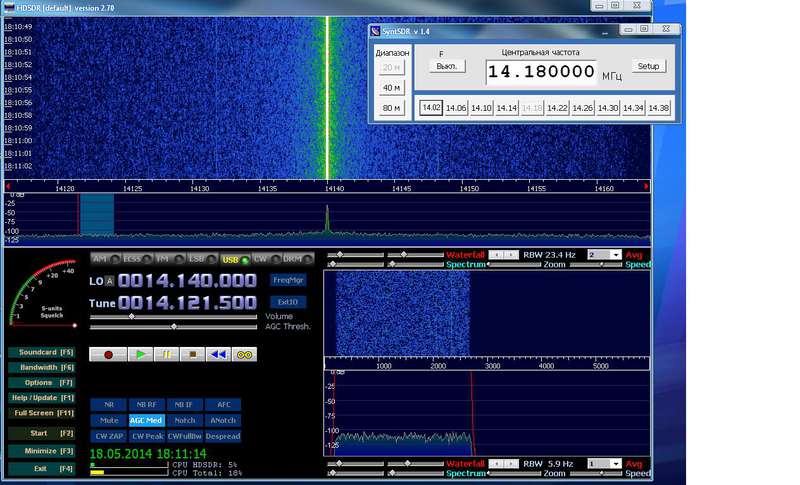Click the AGC Med button
Screen dimensions: 800x485
pyautogui.click(x=146, y=420)
